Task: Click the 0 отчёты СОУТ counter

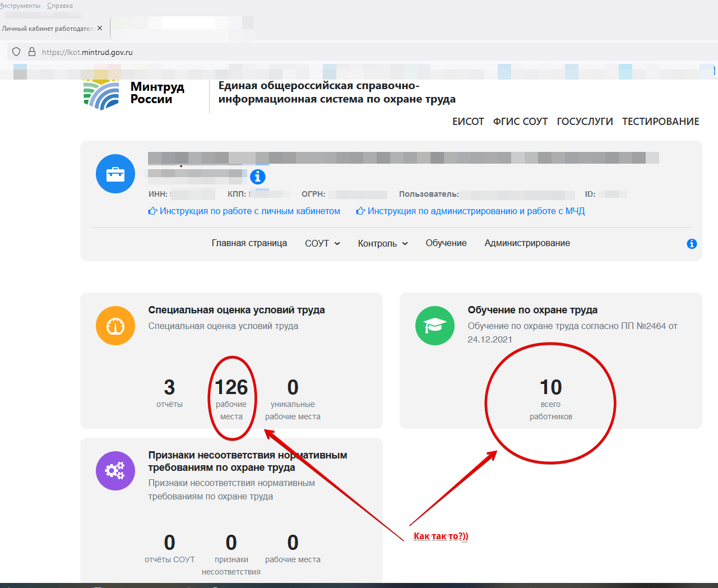Action: point(169,548)
